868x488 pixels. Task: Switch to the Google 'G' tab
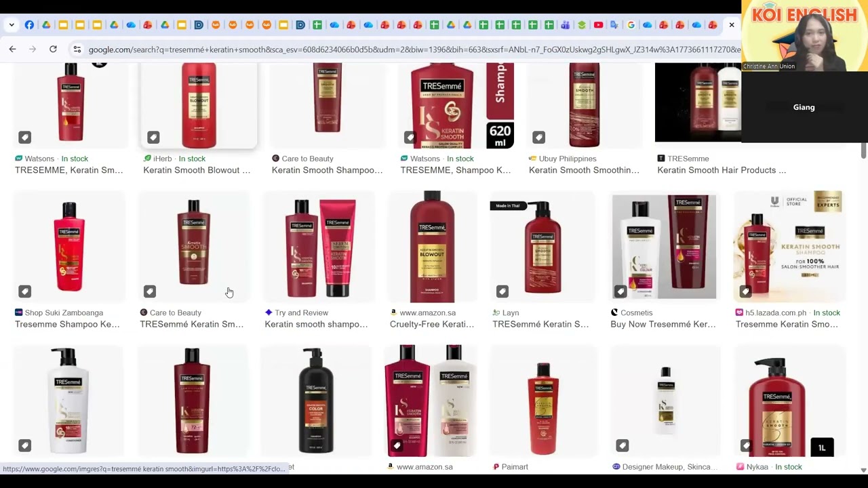point(631,25)
